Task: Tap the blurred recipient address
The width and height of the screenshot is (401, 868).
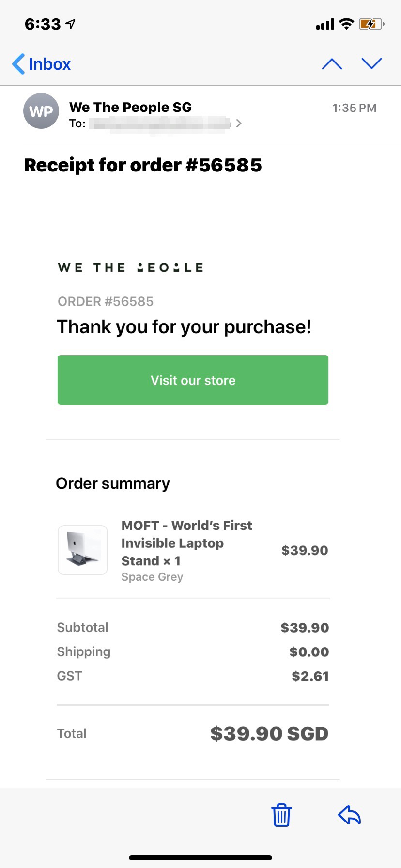Action: (x=160, y=124)
